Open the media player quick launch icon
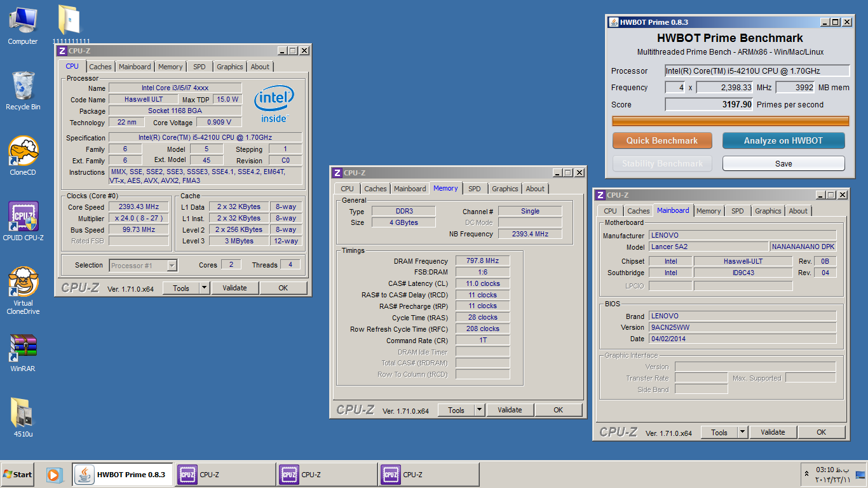The width and height of the screenshot is (868, 488). point(55,475)
